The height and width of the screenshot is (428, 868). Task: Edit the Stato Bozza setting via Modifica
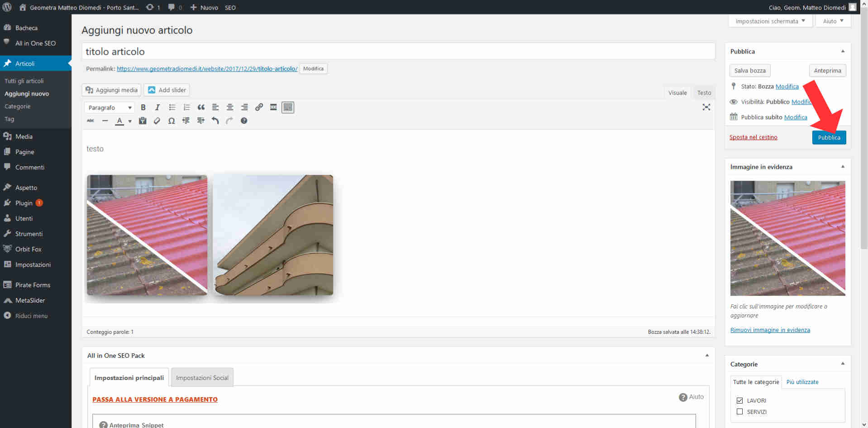[787, 87]
